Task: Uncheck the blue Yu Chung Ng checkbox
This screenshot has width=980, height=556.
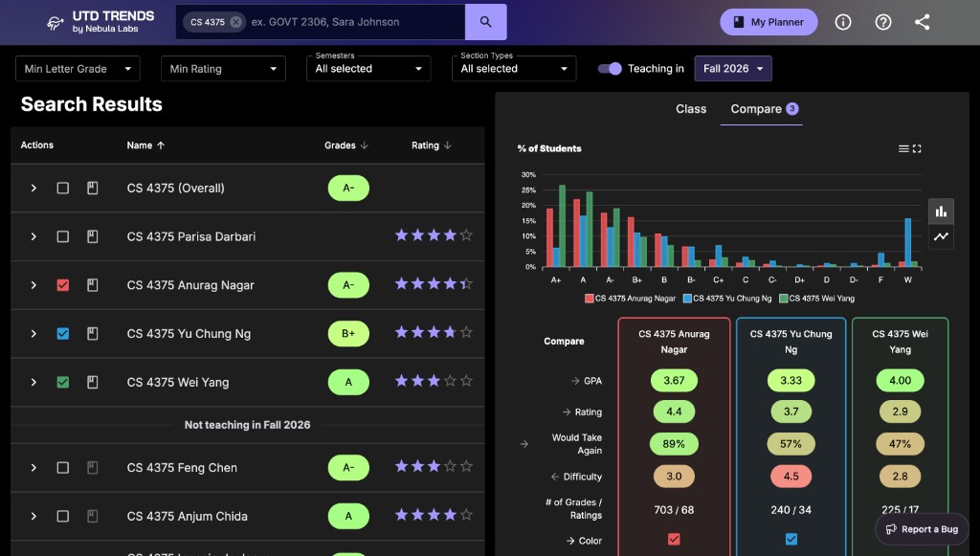Action: (63, 334)
